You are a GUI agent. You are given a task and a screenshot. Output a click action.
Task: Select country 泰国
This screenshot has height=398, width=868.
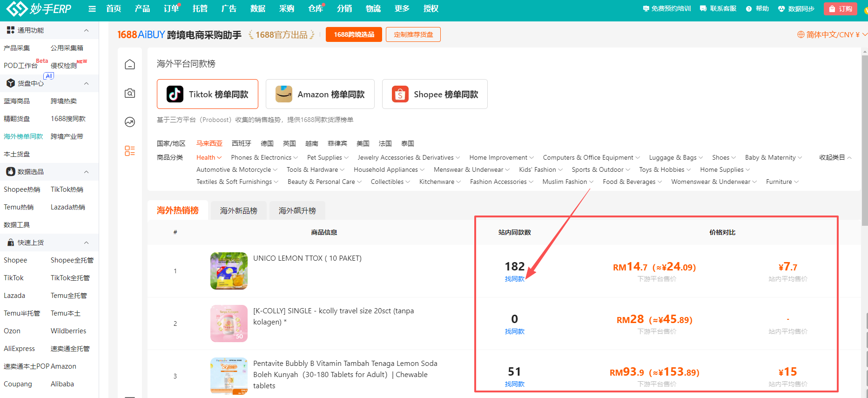(407, 143)
